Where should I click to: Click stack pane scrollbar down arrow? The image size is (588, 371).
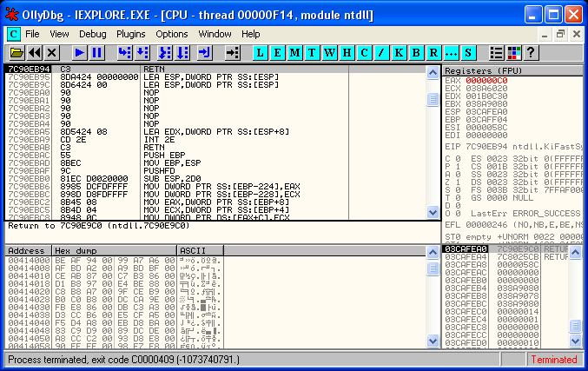(575, 341)
